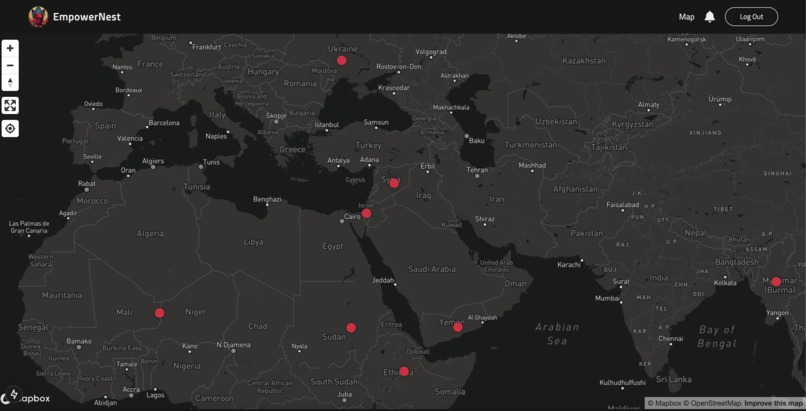806x411 pixels.
Task: Click the Afghanistan label
Action: click(575, 189)
